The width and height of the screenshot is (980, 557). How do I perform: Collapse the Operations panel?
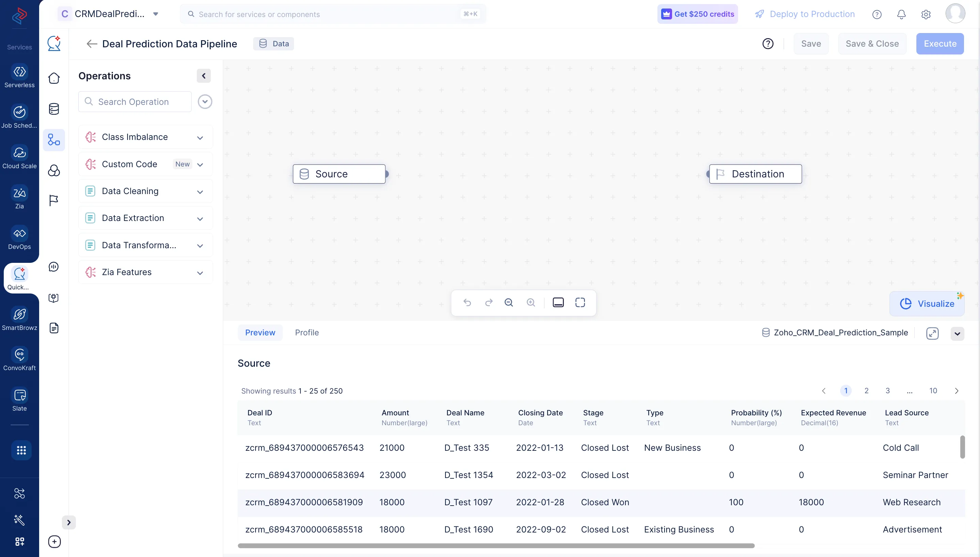[x=204, y=76]
